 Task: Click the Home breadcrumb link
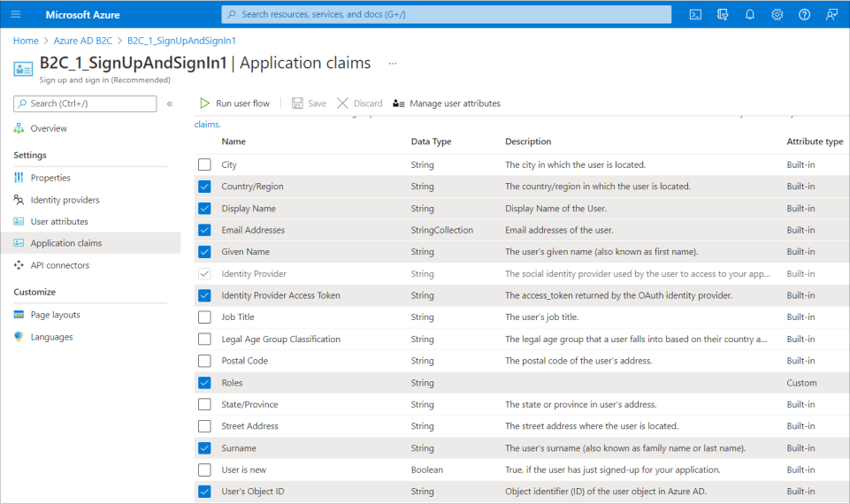[x=26, y=41]
